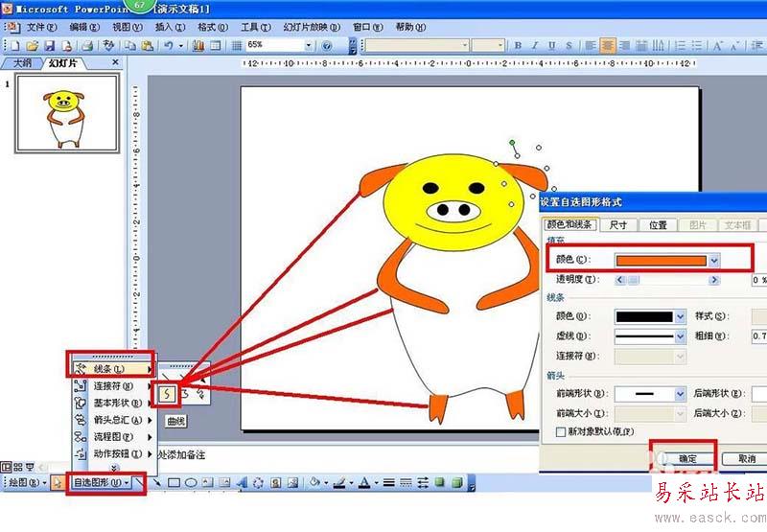Screen dimensions: 767x532
Task: Click the Select Objects pointer icon
Action: [58, 482]
